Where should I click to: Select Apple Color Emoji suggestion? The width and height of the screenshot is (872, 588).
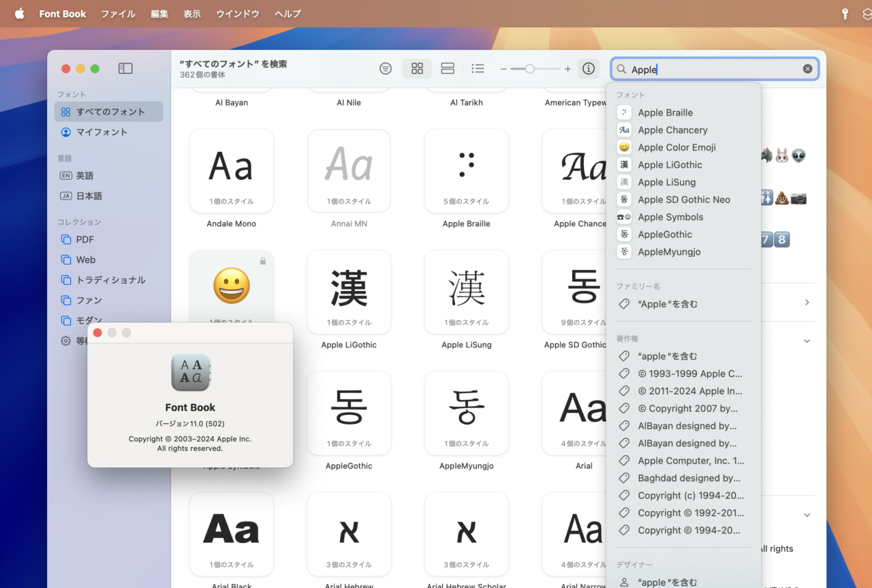(x=683, y=147)
